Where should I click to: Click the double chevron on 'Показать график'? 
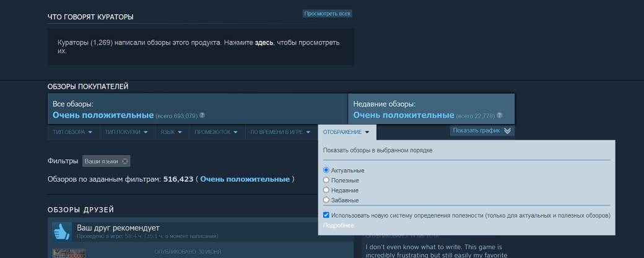click(x=507, y=131)
